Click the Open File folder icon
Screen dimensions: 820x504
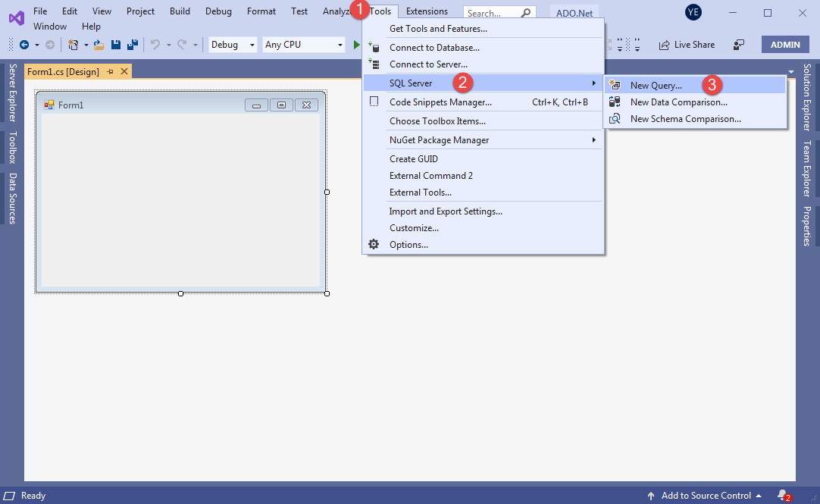[x=99, y=45]
